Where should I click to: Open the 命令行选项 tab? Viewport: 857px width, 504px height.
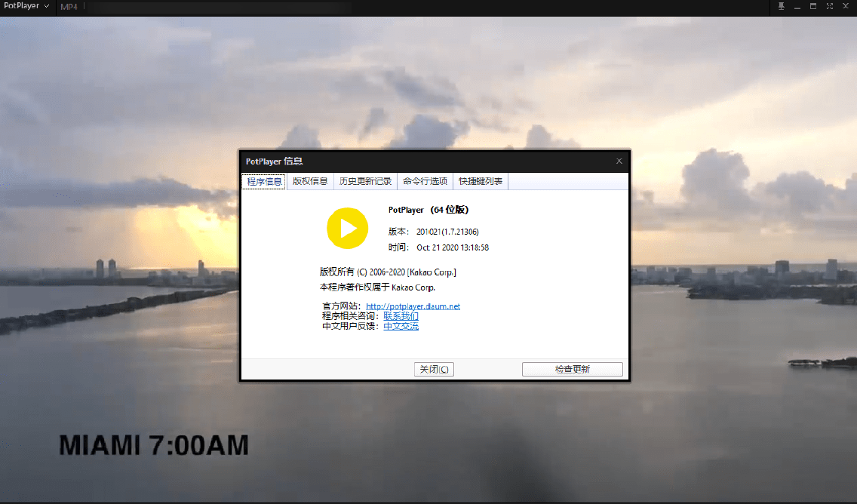click(425, 181)
